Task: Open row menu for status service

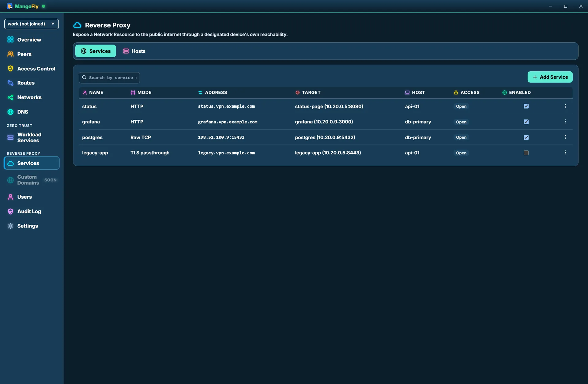Action: [x=565, y=106]
